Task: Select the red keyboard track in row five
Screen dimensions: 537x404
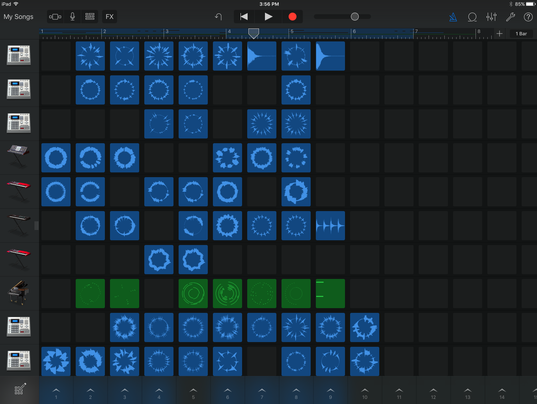Action: click(18, 191)
